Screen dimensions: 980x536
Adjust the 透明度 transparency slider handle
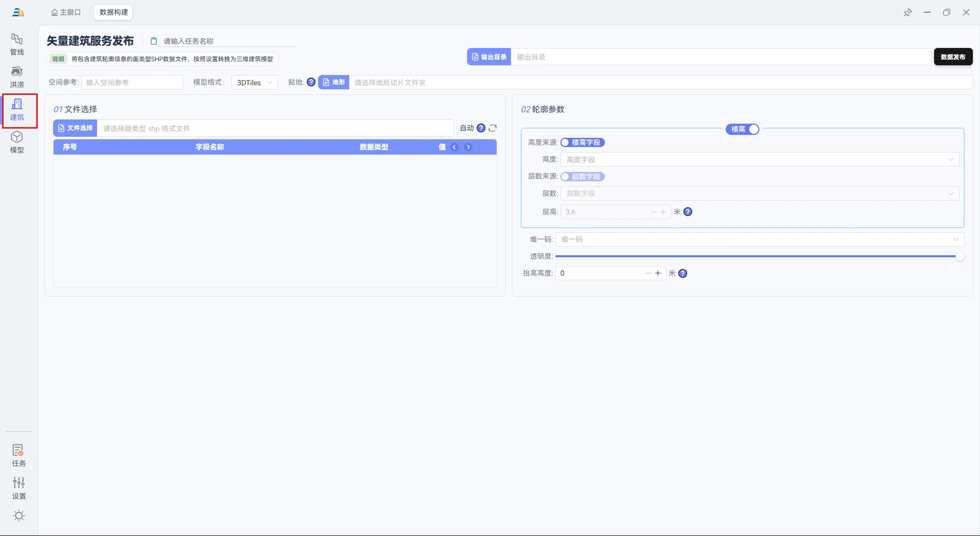[960, 256]
